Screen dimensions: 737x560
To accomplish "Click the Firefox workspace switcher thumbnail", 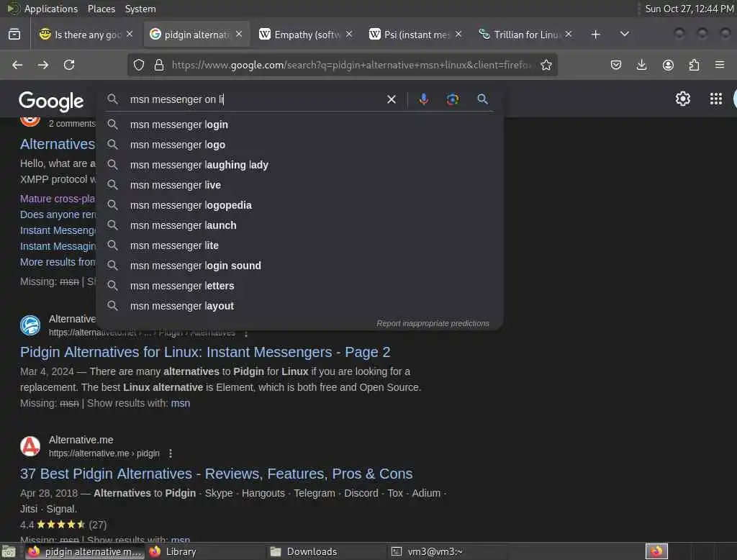I will pos(656,551).
